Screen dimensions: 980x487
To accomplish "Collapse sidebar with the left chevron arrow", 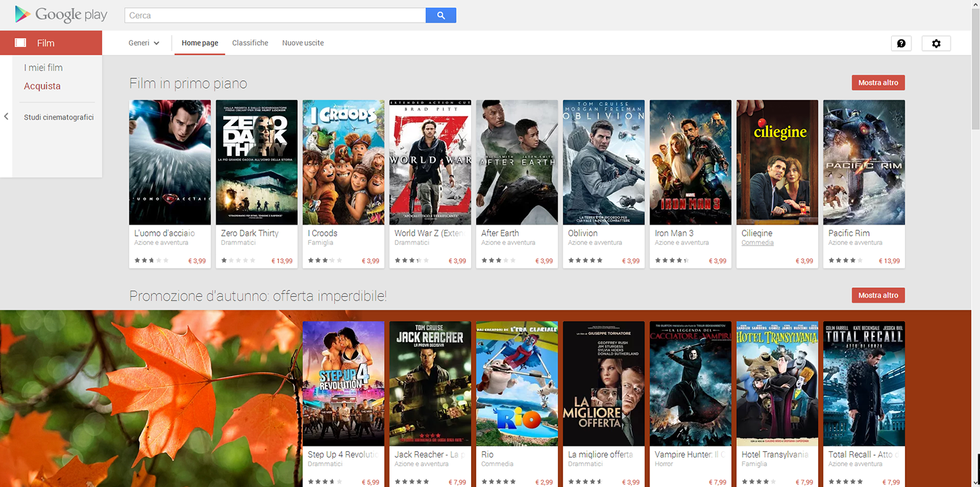I will pos(6,117).
